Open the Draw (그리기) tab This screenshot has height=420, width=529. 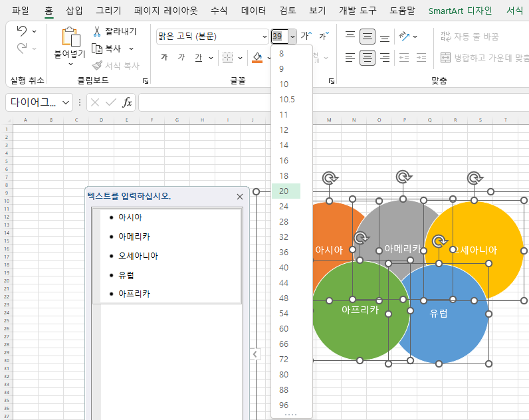click(108, 10)
